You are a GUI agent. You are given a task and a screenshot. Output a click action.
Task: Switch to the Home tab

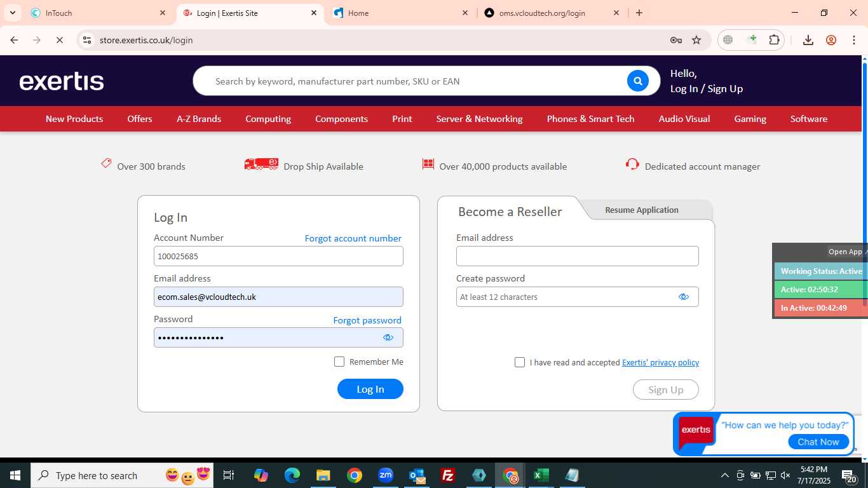tap(402, 13)
